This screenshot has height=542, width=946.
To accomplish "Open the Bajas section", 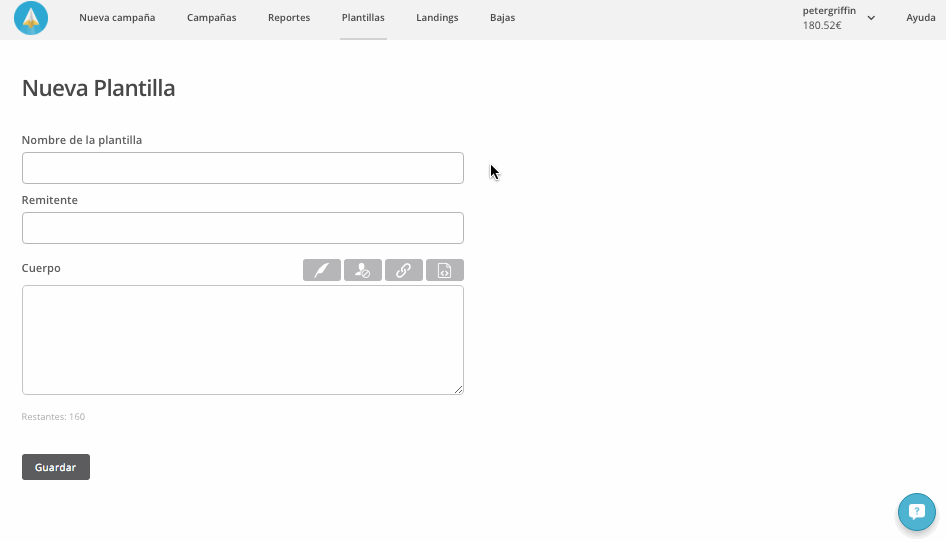I will (502, 18).
